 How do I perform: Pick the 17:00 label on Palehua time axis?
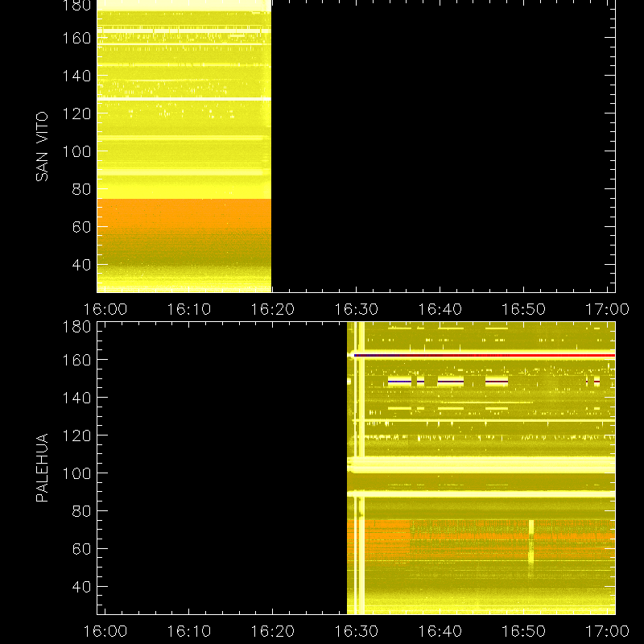(x=607, y=631)
